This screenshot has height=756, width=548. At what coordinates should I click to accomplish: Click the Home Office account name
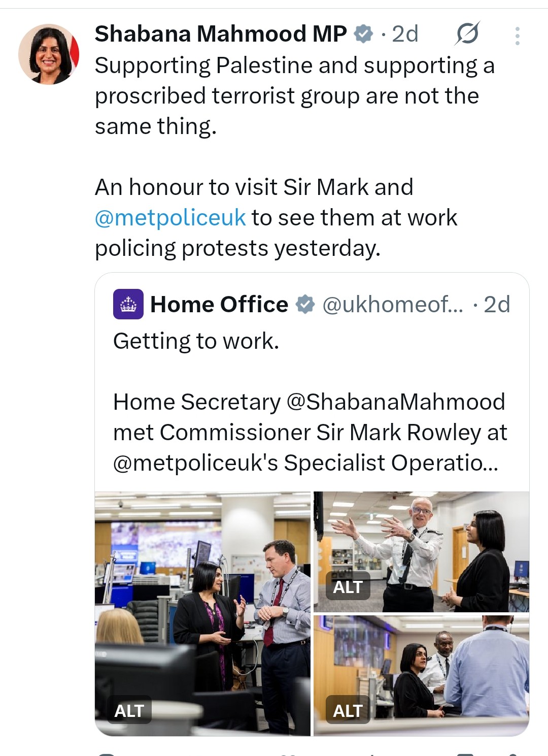click(219, 304)
